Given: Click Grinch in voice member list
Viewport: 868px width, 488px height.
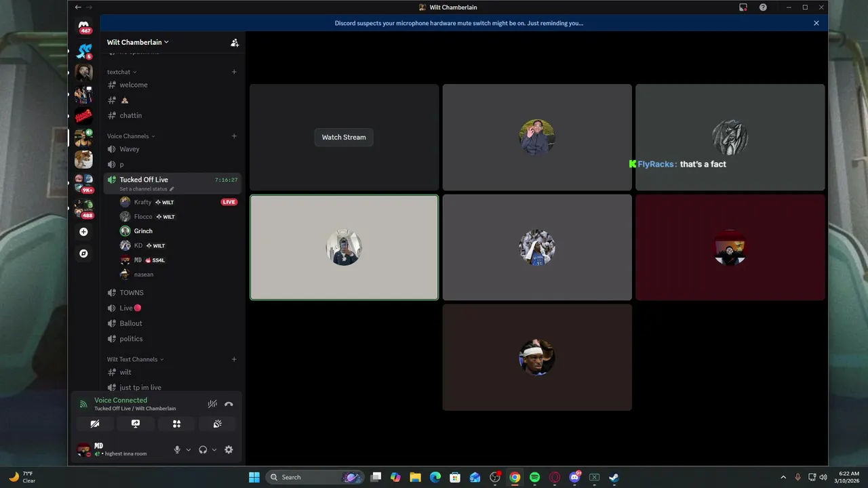Looking at the screenshot, I should tap(178, 231).
